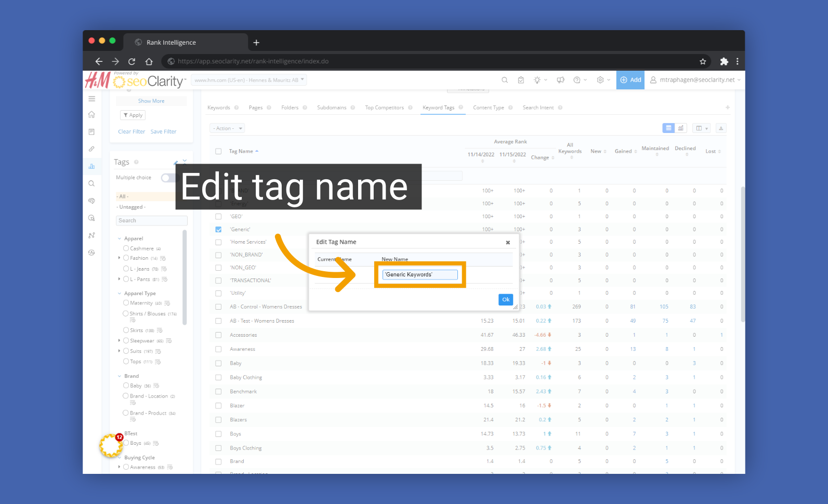Click Ok in Edit Tag Name dialog
This screenshot has height=504, width=828.
(x=506, y=300)
